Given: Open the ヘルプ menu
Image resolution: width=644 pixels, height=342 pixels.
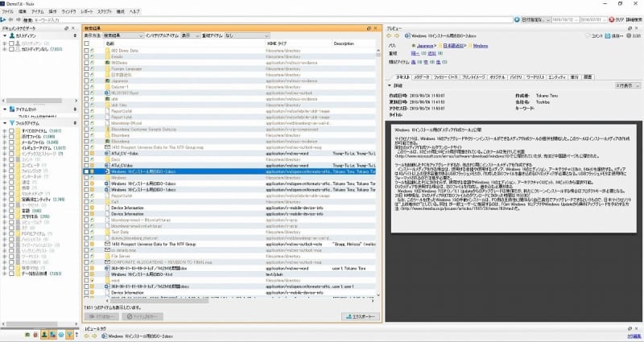Looking at the screenshot, I should pos(134,11).
